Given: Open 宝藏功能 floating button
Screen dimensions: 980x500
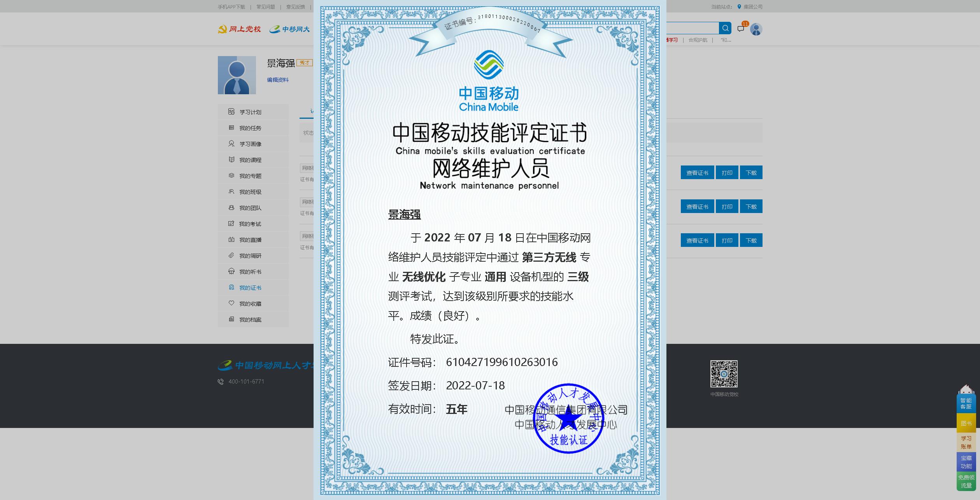Looking at the screenshot, I should coord(966,462).
